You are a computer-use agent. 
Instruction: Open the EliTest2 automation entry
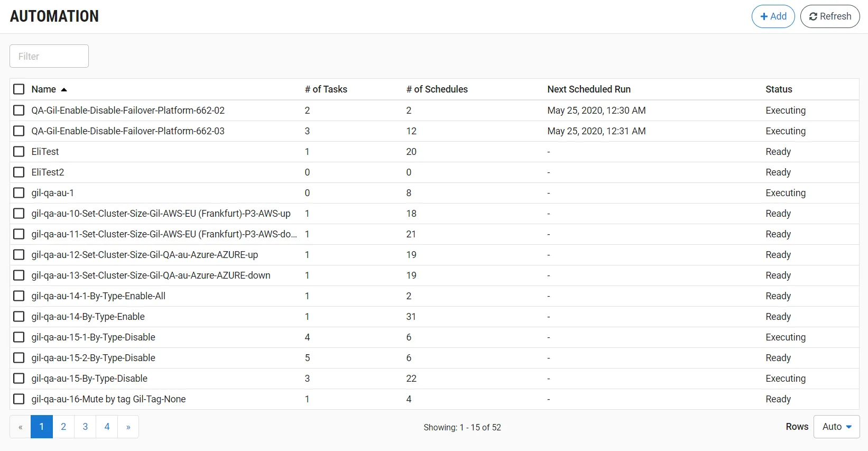[x=48, y=172]
